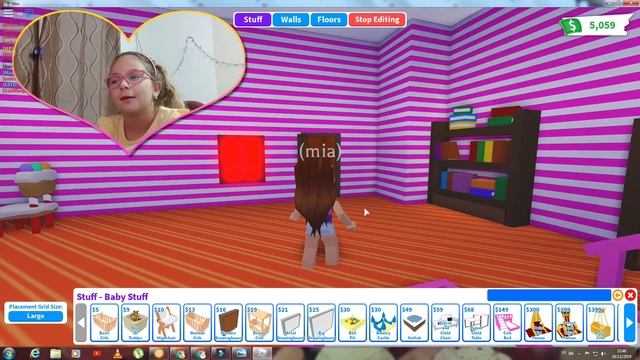The image size is (640, 360).
Task: Open VLC media player from the taskbar
Action: click(118, 353)
